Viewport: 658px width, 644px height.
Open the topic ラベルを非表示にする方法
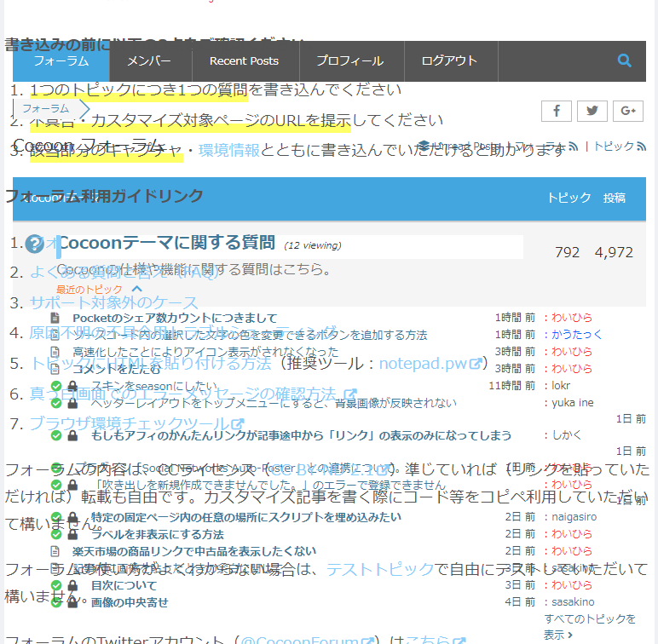click(x=158, y=534)
